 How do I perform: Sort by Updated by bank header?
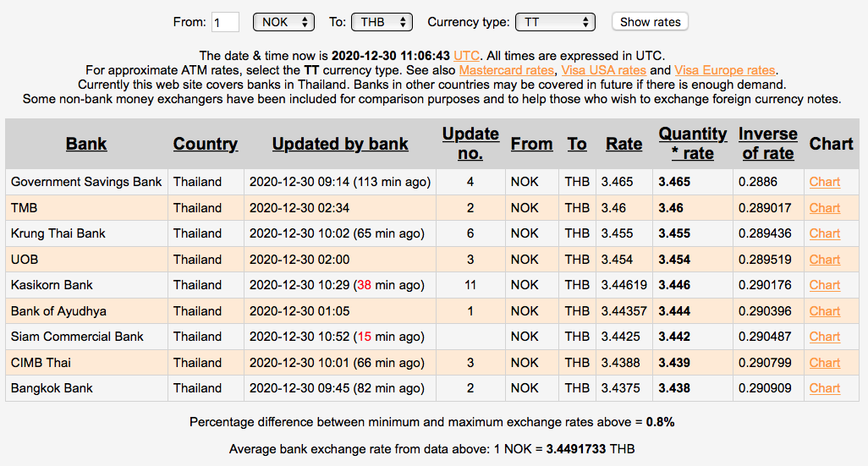point(340,144)
